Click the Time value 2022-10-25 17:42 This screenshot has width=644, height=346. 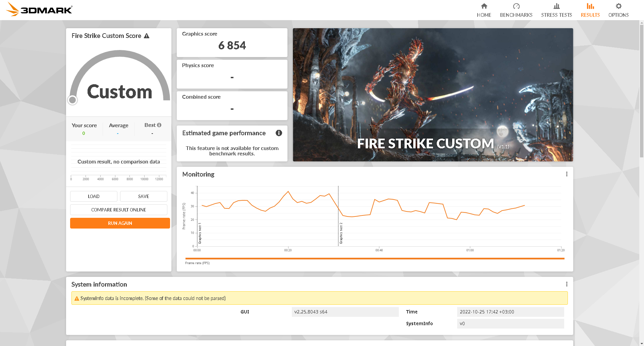point(511,312)
